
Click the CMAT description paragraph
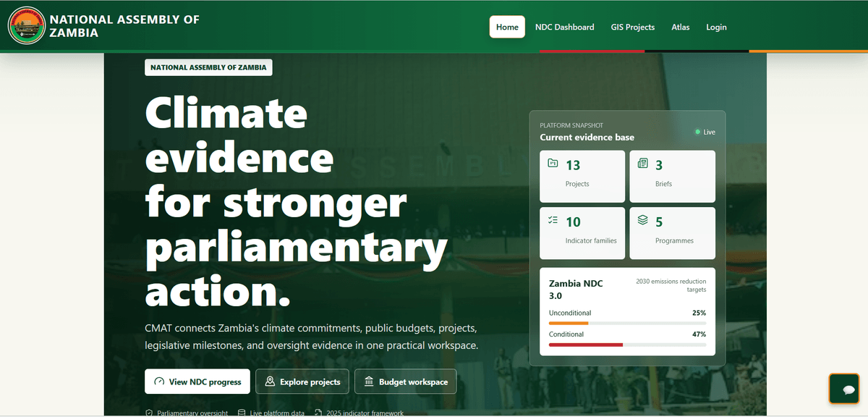coord(311,337)
